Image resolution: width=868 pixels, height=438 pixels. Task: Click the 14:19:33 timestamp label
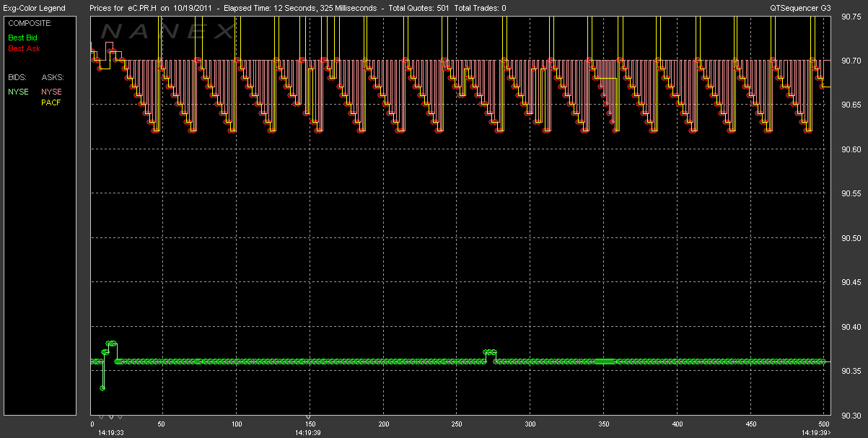pos(112,433)
